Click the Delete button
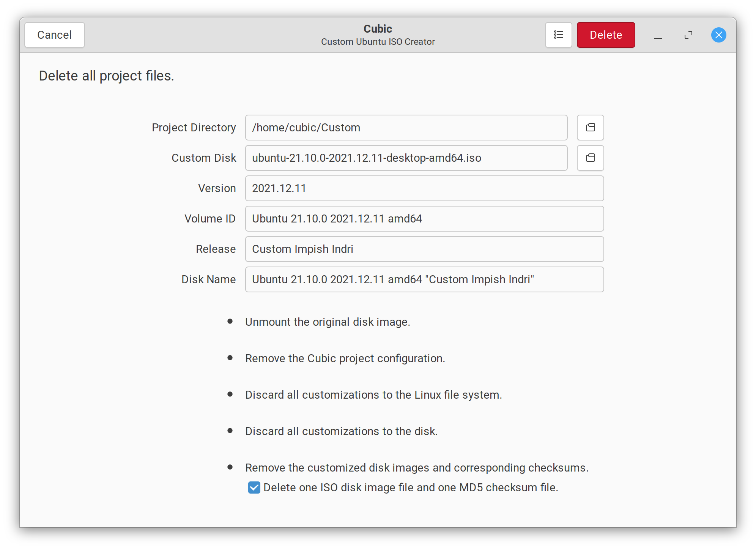756x549 pixels. pos(605,35)
